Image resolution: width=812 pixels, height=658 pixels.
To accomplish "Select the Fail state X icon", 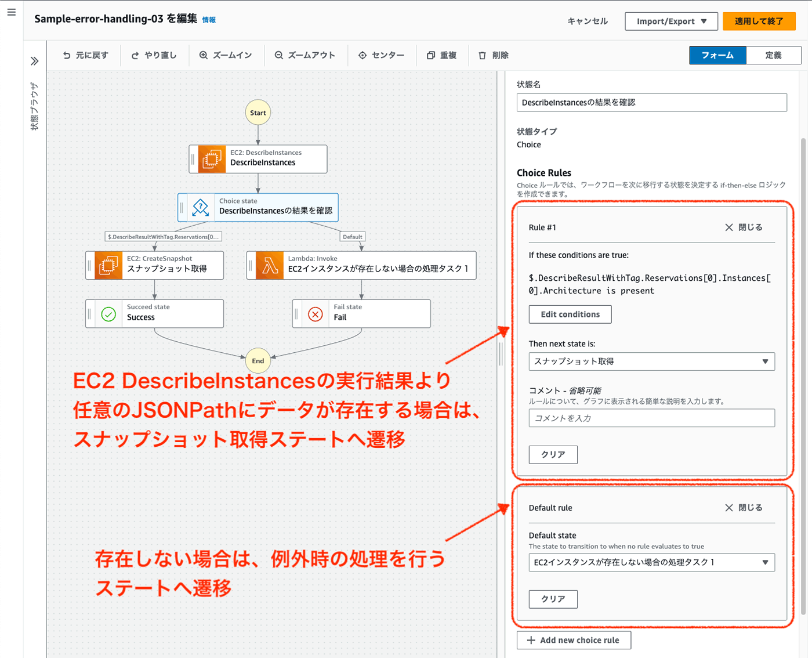I will 316,314.
